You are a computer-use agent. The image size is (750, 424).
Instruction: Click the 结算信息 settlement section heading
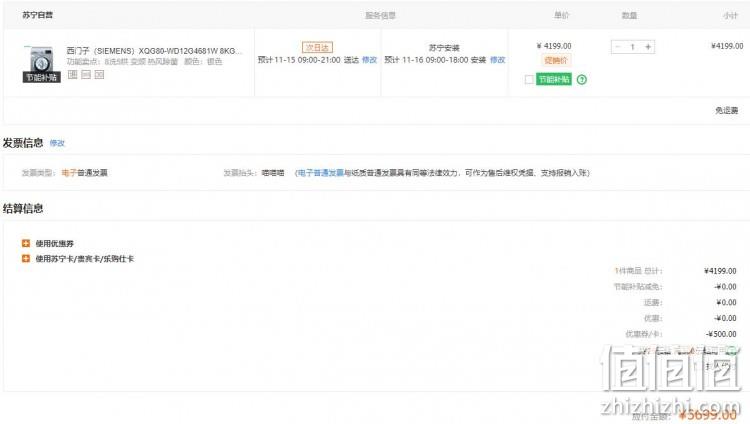click(x=23, y=208)
